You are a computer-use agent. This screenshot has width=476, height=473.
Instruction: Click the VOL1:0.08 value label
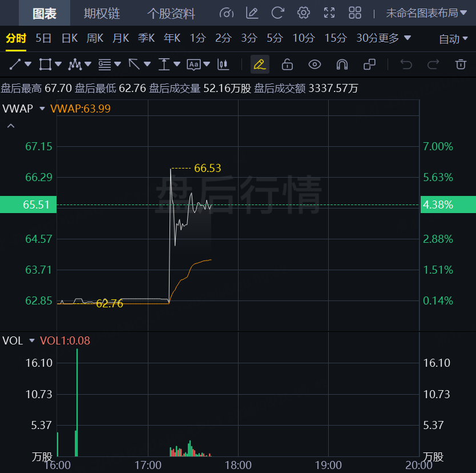(65, 341)
